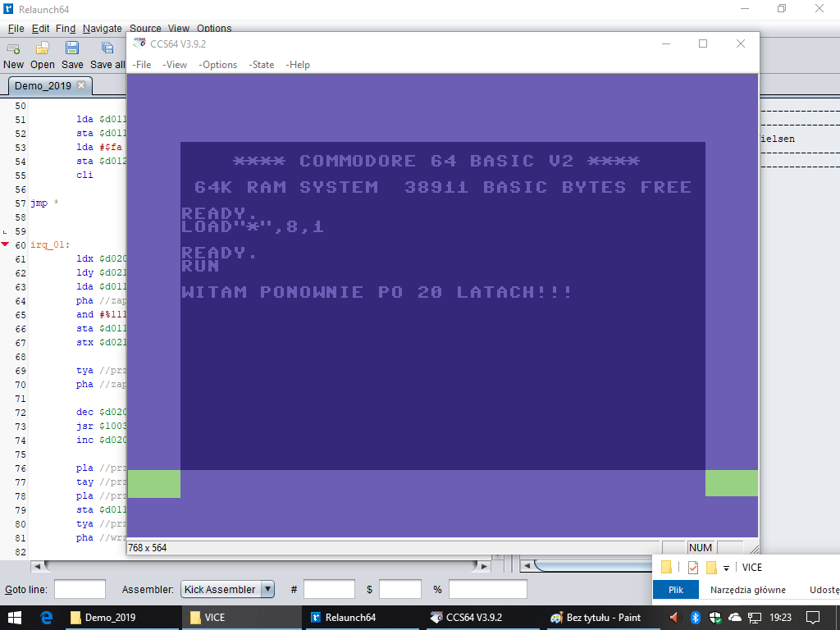This screenshot has width=840, height=630.
Task: Click the Properties checkmark icon in the VICE Explorer window
Action: 692,568
